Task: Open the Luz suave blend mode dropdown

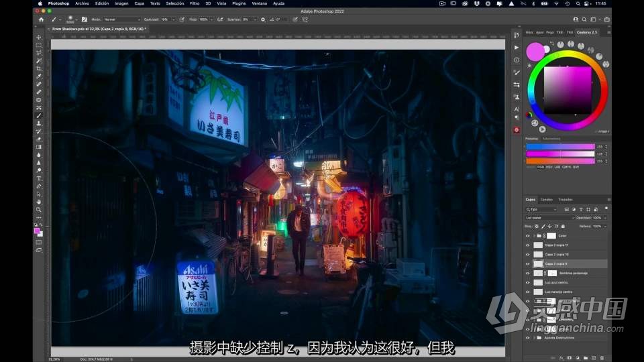Action: point(549,218)
